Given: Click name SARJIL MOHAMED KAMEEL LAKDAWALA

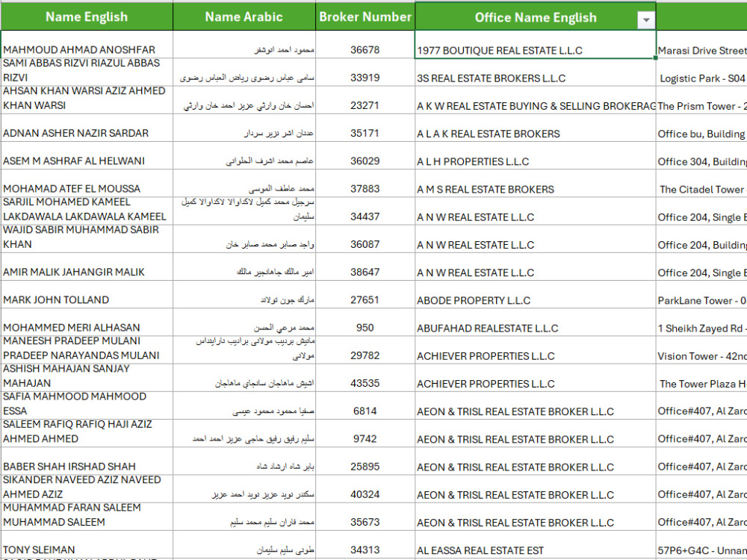Looking at the screenshot, I should (87, 211).
